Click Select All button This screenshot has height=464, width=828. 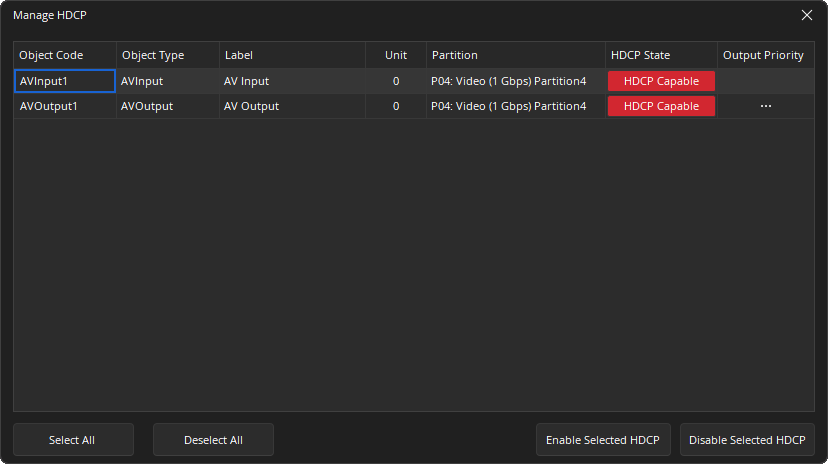click(x=73, y=440)
